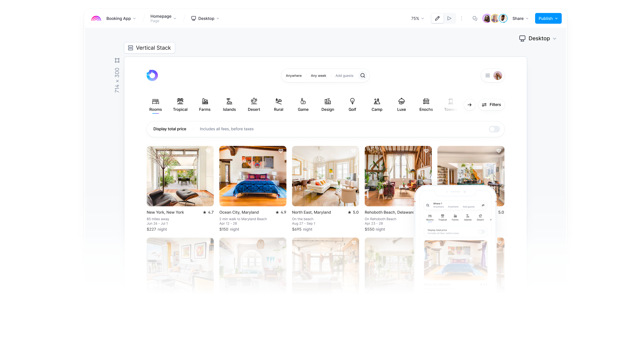Open the Filters button
The width and height of the screenshot is (644, 356).
[x=491, y=105]
